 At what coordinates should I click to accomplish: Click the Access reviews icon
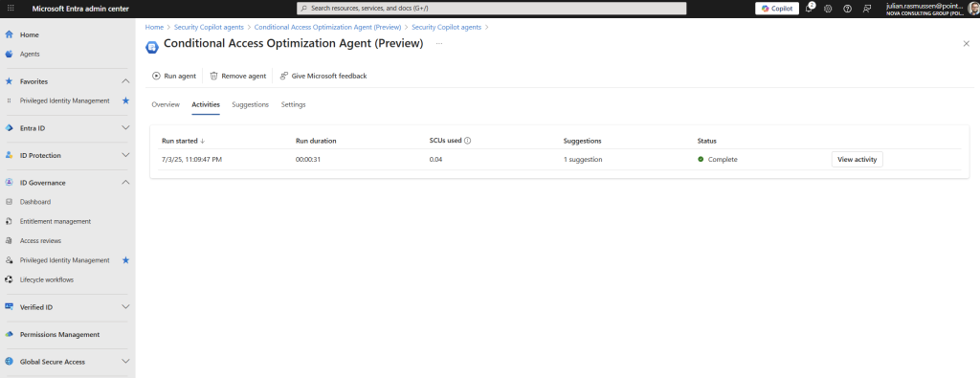pos(9,240)
